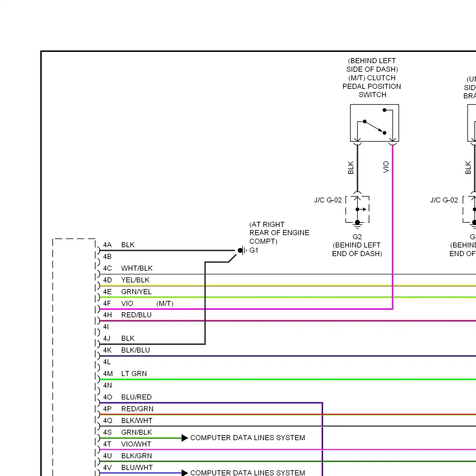
Task: Select the 4D YEL/BLK wire label
Action: [126, 280]
